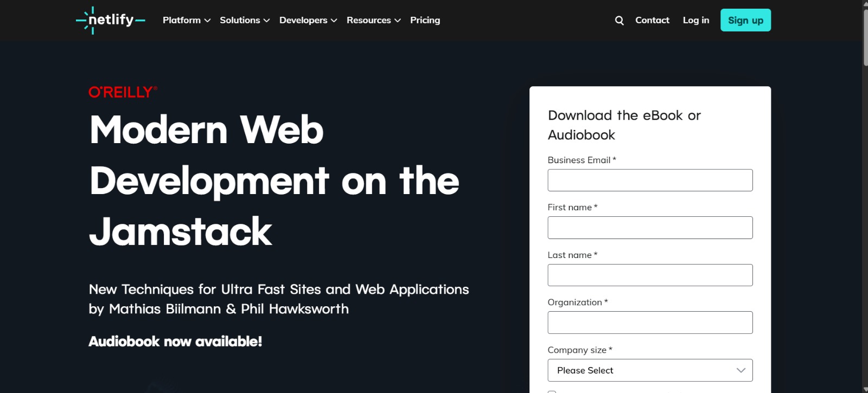This screenshot has height=393, width=868.
Task: Go to the Pricing page
Action: pyautogui.click(x=425, y=20)
